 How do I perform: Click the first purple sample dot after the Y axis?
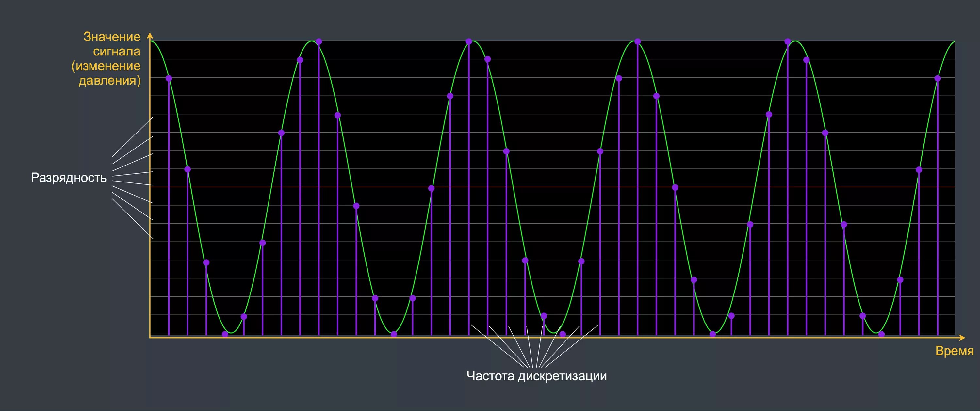click(x=169, y=79)
